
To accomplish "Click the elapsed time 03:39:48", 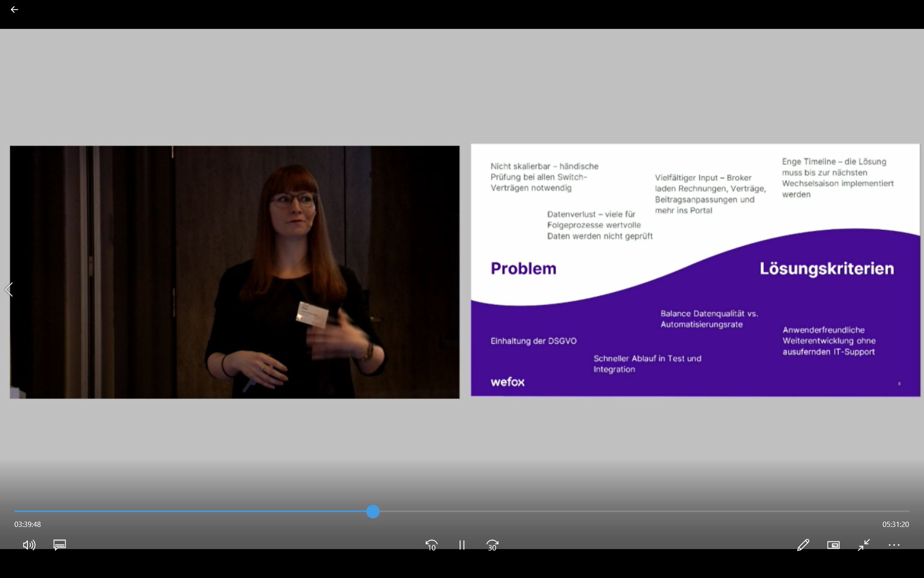I will pos(27,524).
